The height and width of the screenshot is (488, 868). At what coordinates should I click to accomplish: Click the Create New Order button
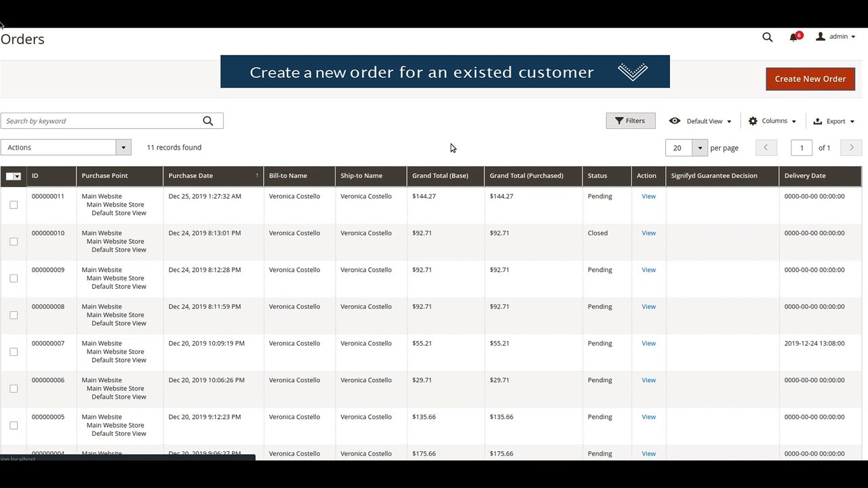point(810,79)
